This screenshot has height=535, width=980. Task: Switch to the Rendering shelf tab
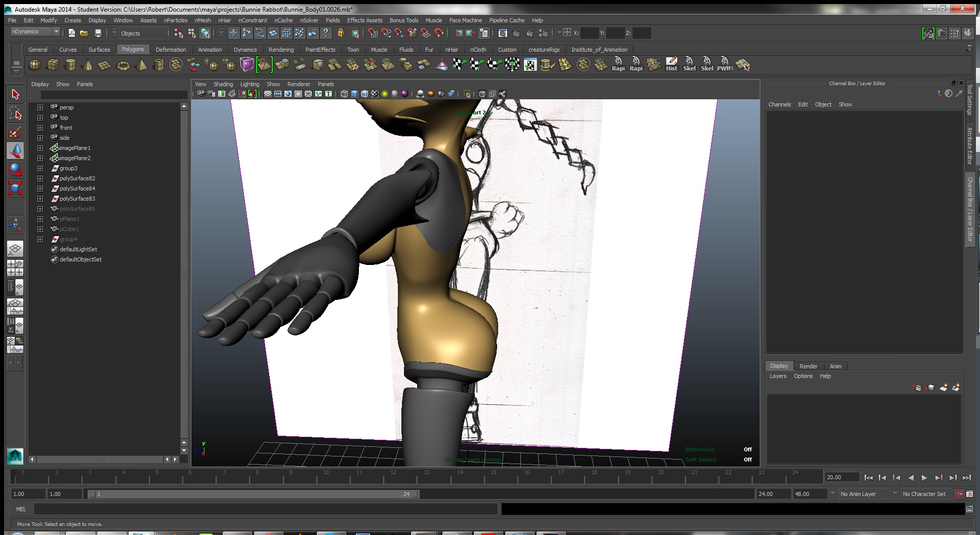pyautogui.click(x=281, y=50)
